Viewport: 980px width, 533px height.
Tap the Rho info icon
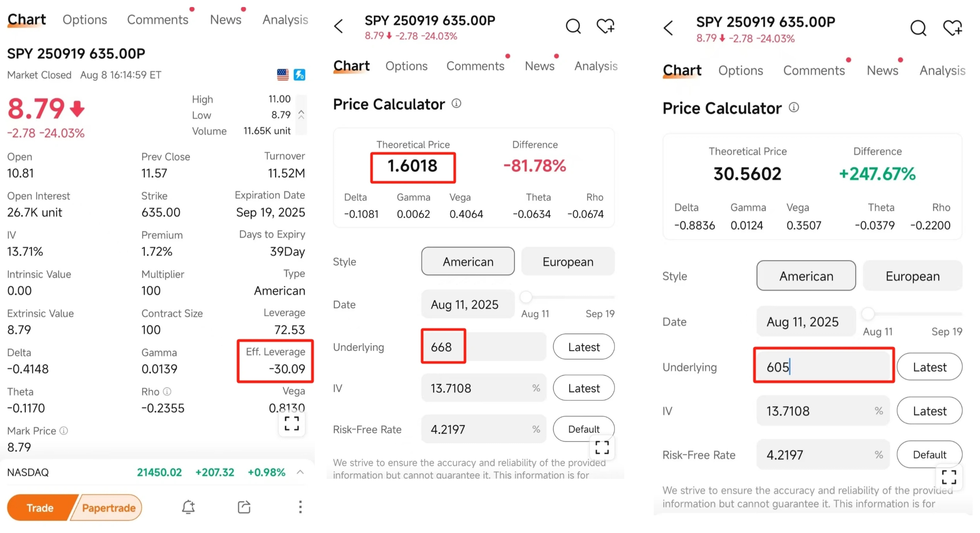167,391
